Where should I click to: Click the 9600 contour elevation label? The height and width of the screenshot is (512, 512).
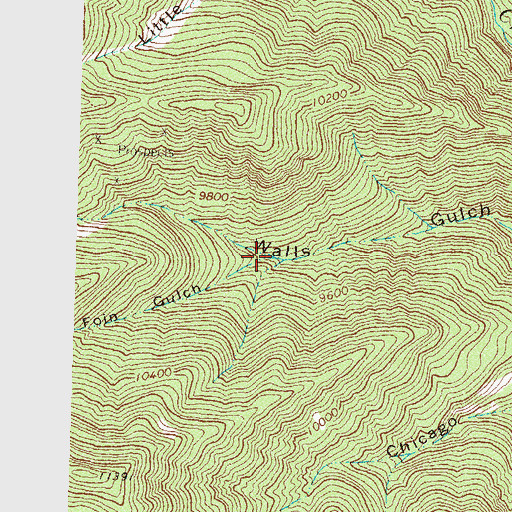(x=333, y=294)
